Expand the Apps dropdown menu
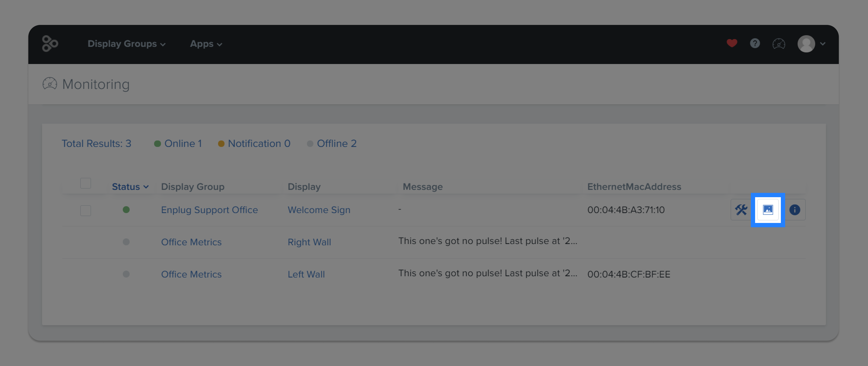The image size is (868, 366). pos(206,44)
